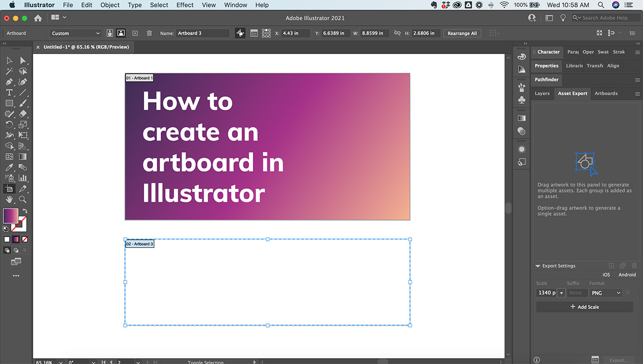Click the Add Scale button
The width and height of the screenshot is (643, 364).
(x=585, y=307)
